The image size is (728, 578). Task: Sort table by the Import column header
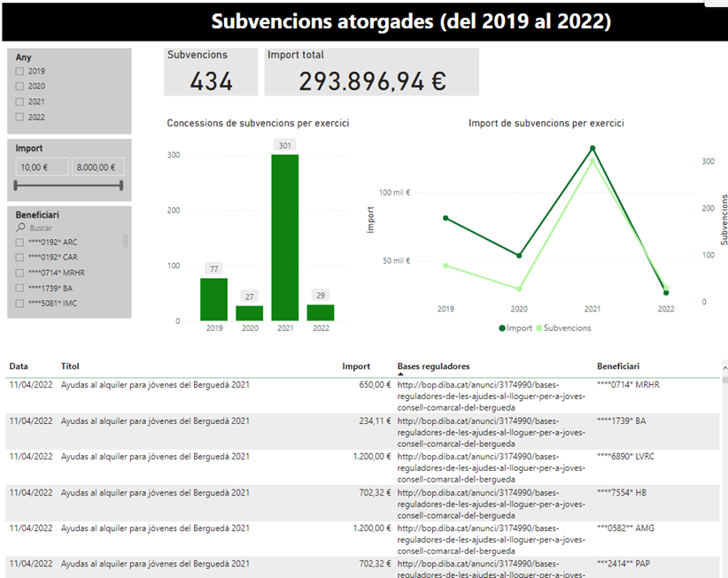tap(356, 366)
